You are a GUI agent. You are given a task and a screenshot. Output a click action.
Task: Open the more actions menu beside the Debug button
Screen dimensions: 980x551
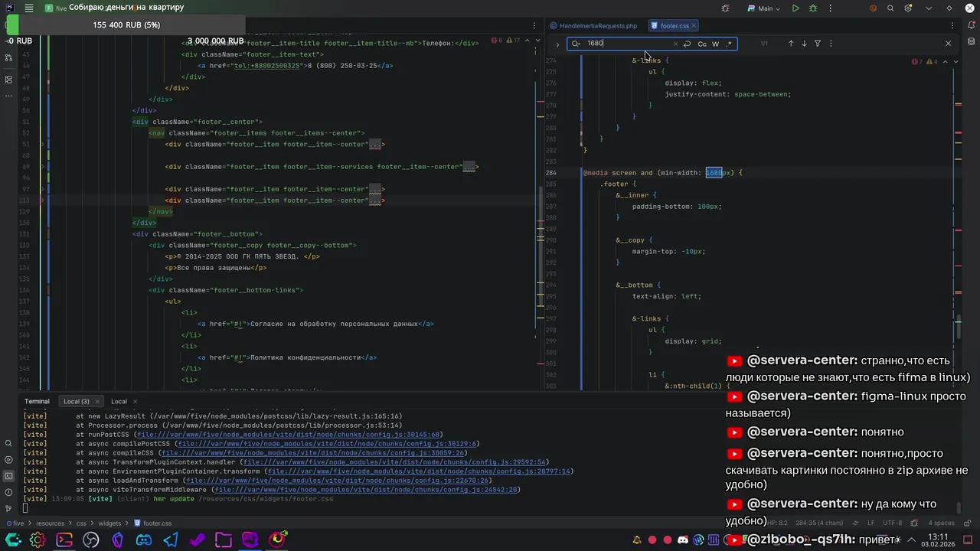tap(829, 8)
